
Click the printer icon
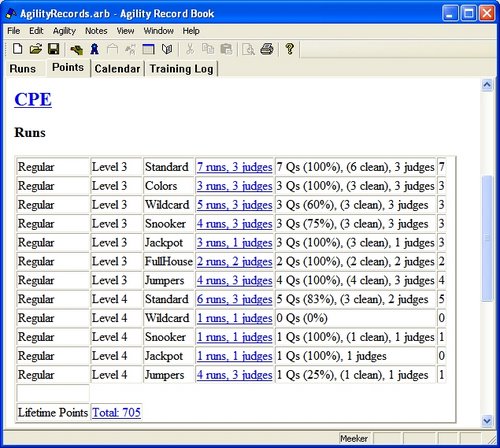[x=267, y=49]
